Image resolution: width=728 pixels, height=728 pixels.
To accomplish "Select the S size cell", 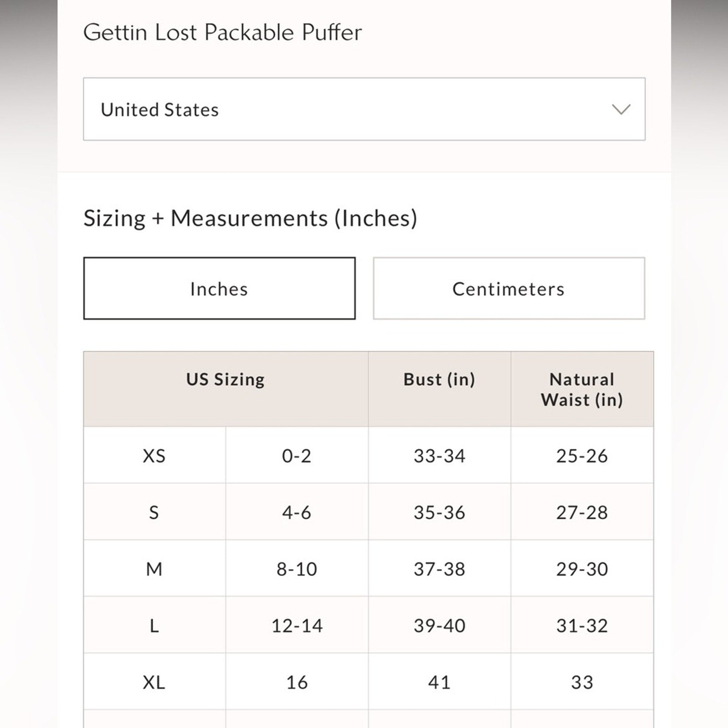I will (154, 512).
